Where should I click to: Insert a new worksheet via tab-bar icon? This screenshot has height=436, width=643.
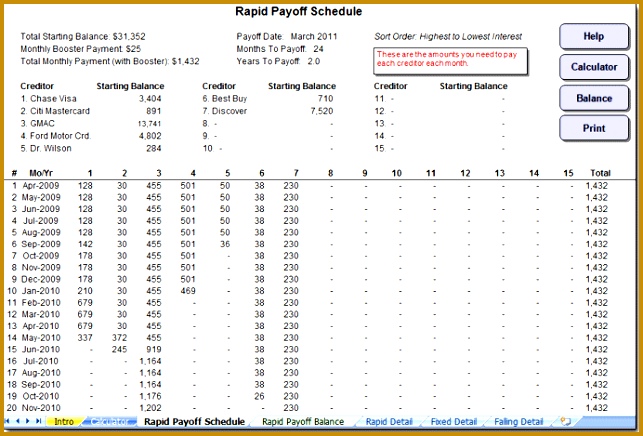[x=565, y=421]
